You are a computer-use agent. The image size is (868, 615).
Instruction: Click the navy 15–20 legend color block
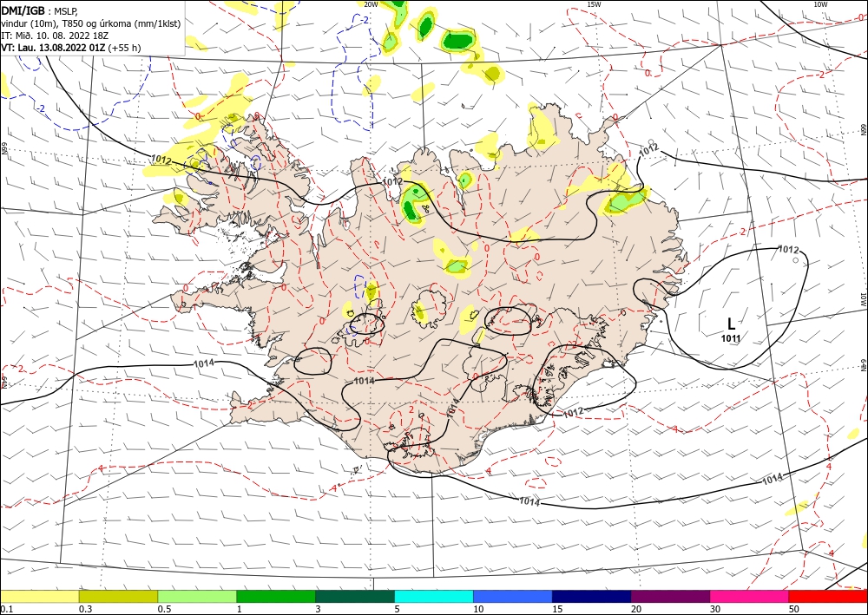592,596
